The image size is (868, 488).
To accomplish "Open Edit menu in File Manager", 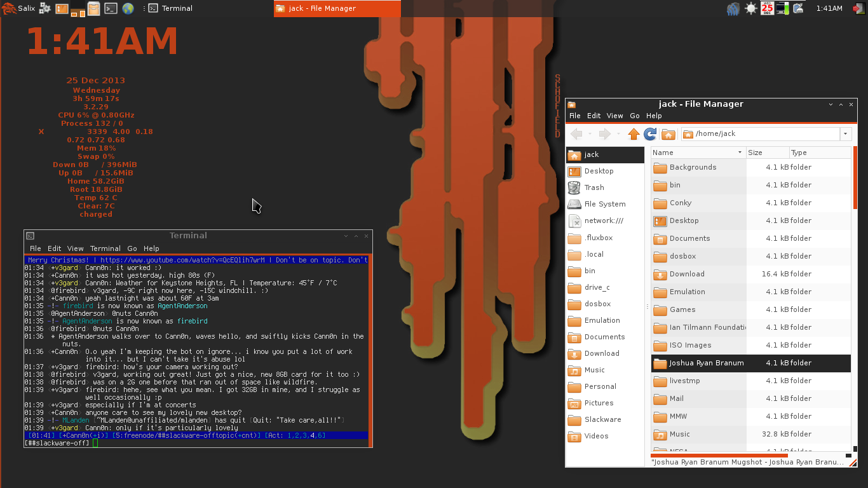I will [x=593, y=116].
